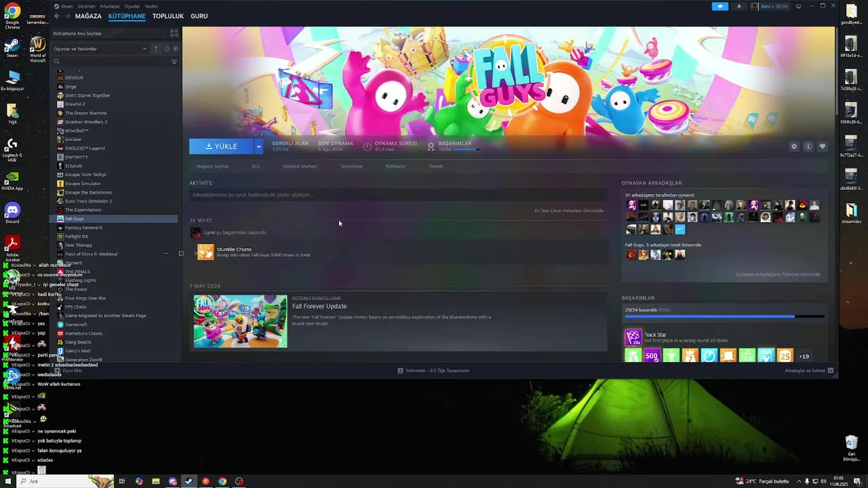Screen dimensions: 868x488
Task: Click Kütüphane Ana Sayfası button
Action: coord(108,33)
